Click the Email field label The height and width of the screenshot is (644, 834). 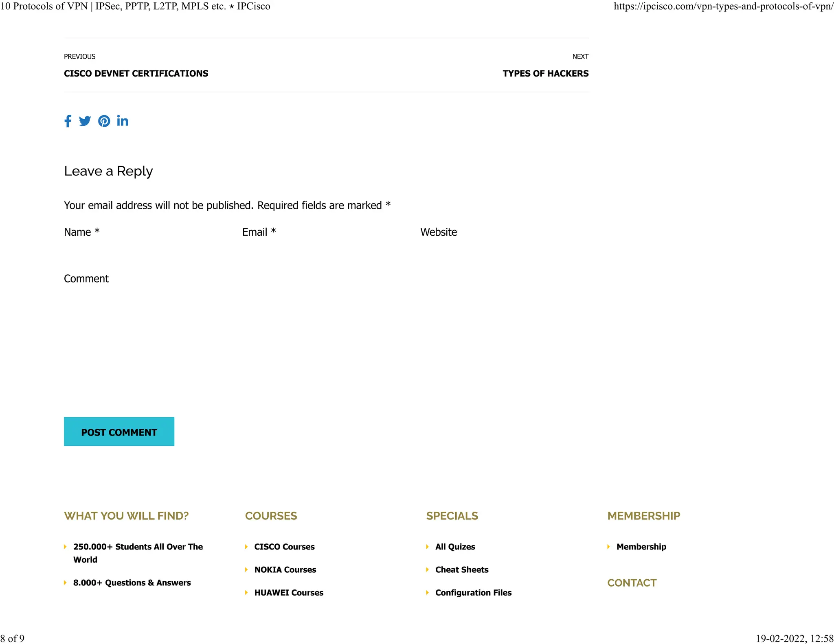coord(255,232)
